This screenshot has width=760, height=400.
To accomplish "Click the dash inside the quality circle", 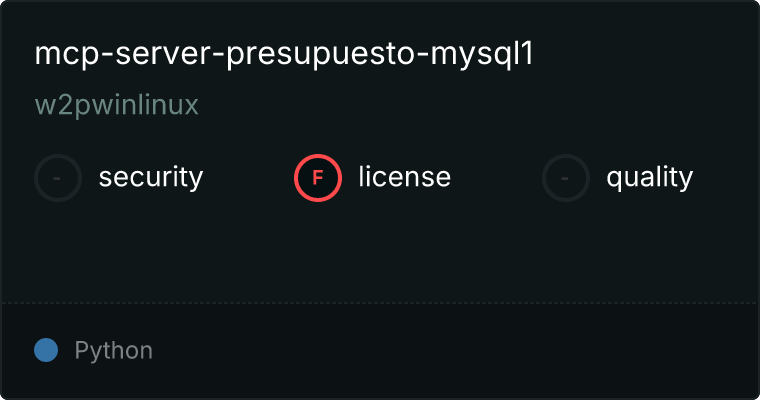I will pos(565,178).
